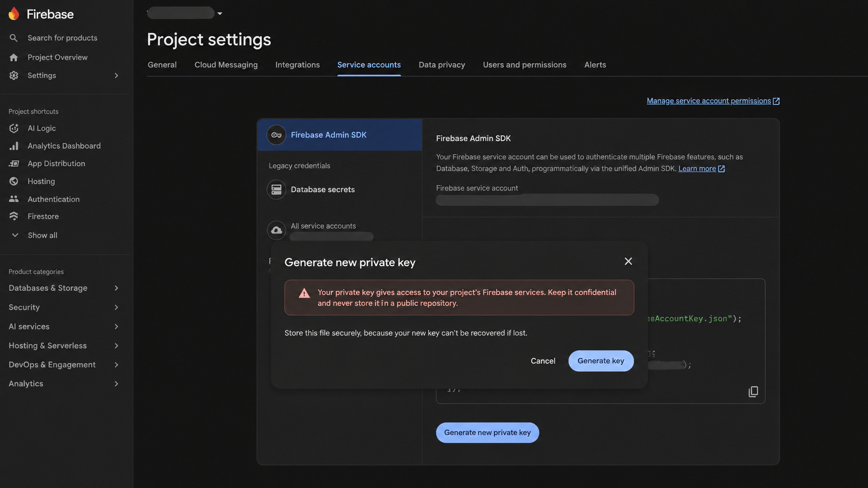Open Analytics Dashboard bar chart icon
This screenshot has width=868, height=488.
(13, 146)
